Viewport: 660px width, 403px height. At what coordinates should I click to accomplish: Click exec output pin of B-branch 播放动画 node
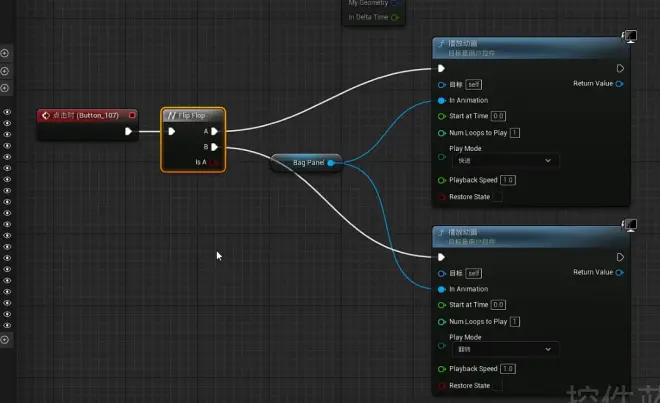[620, 257]
